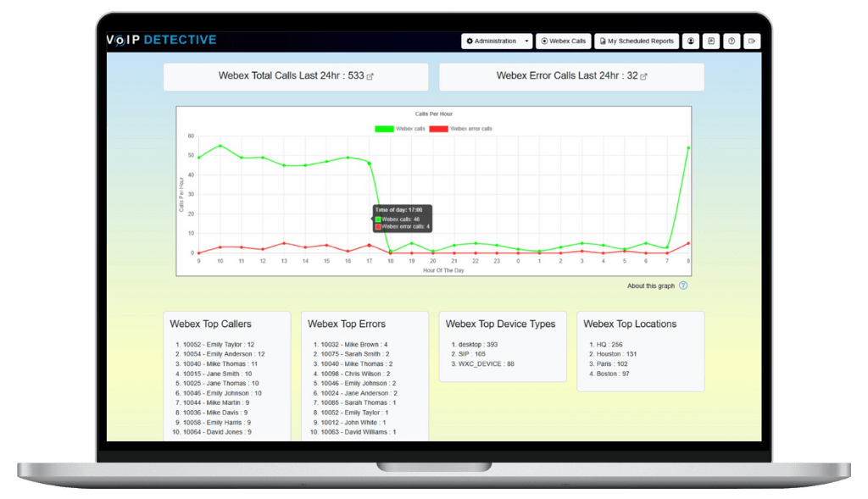
Task: Select caller 10054 - Emily Anderson : 12
Action: (x=224, y=354)
